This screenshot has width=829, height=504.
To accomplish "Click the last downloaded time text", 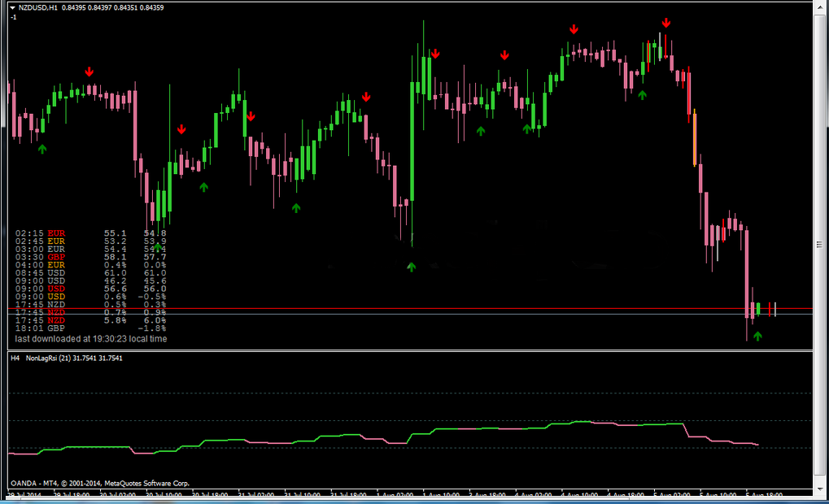I will [x=91, y=339].
